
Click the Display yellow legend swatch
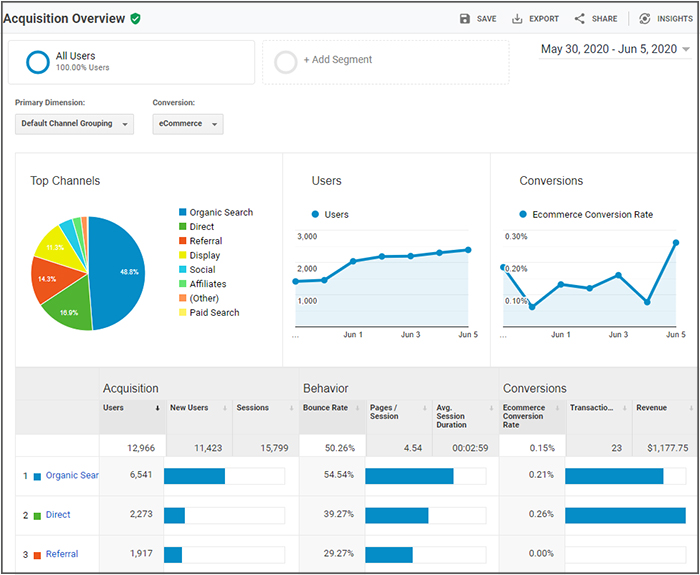click(x=182, y=255)
